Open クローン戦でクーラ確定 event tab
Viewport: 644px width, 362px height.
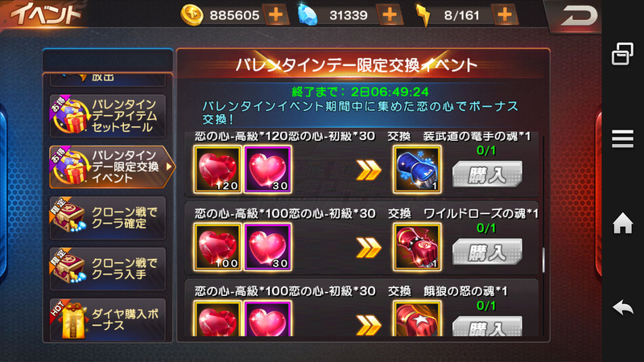point(108,217)
